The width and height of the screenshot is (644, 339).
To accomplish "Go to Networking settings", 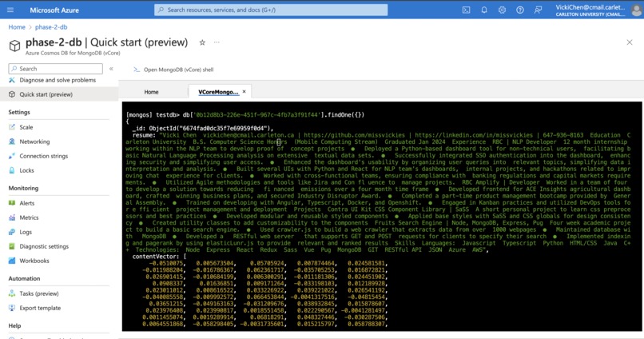I will [34, 142].
